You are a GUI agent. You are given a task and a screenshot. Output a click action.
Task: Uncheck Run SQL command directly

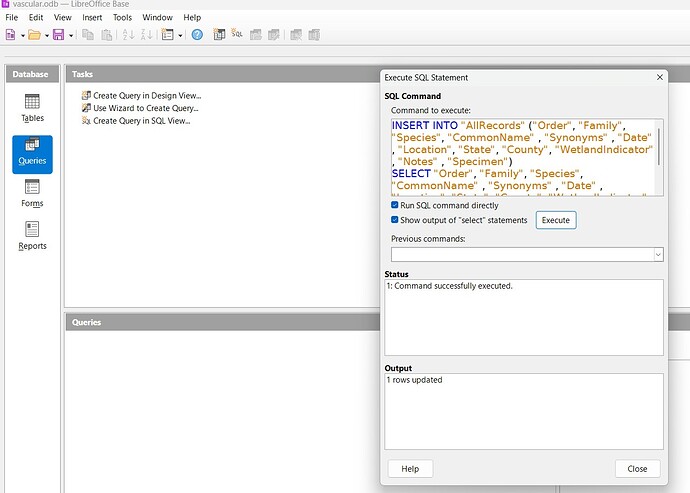click(x=395, y=204)
